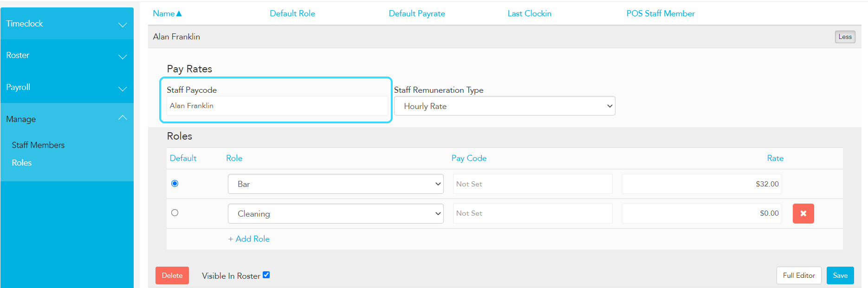
Task: Click the Alan Franklin row header
Action: point(505,37)
